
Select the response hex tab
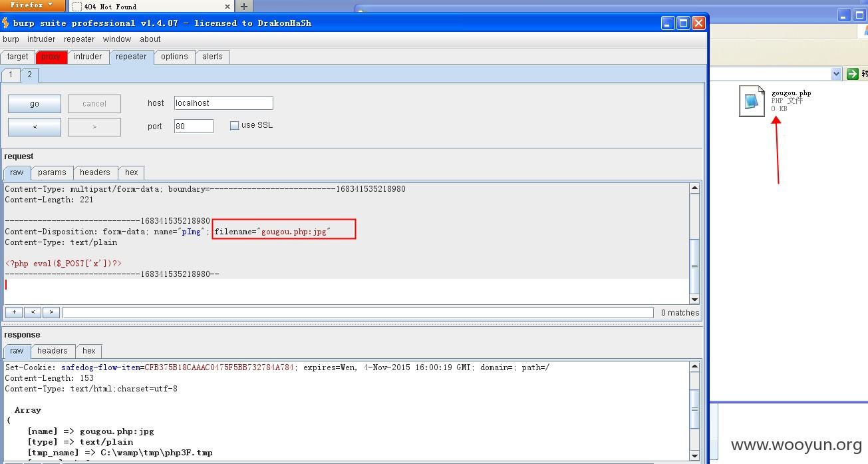(x=89, y=351)
